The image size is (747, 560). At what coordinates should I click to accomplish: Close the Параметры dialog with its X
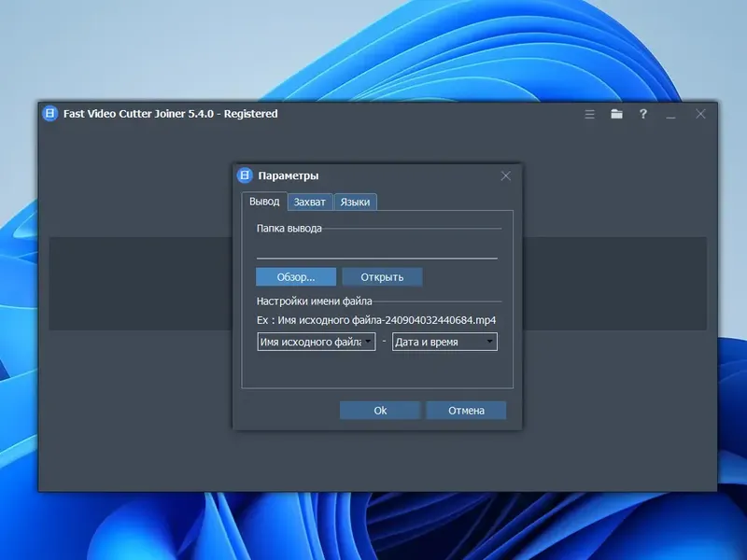[505, 175]
